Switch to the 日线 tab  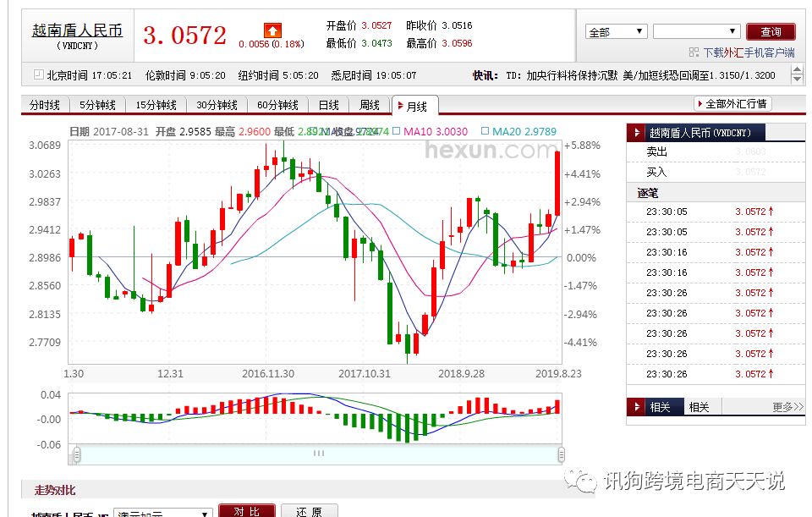(x=328, y=105)
